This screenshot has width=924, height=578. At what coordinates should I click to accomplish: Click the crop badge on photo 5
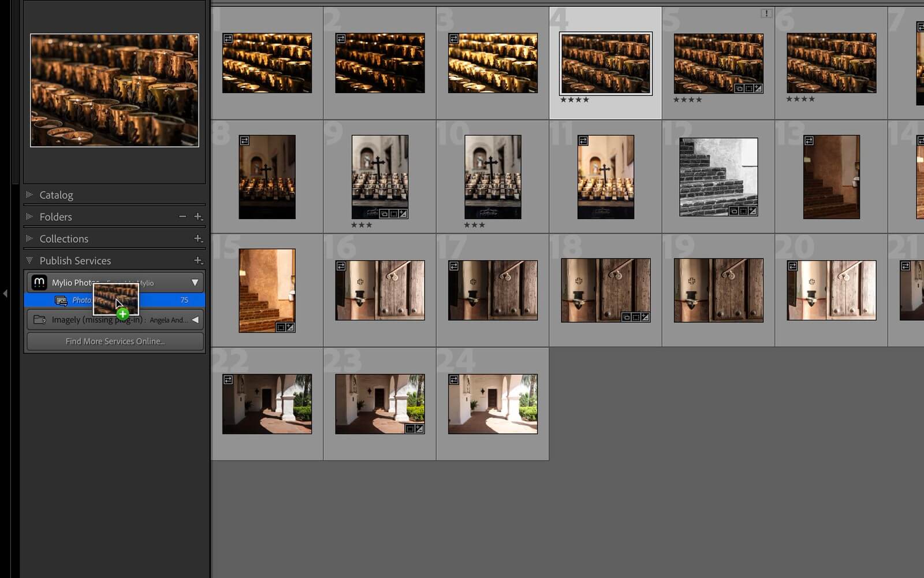click(x=748, y=88)
